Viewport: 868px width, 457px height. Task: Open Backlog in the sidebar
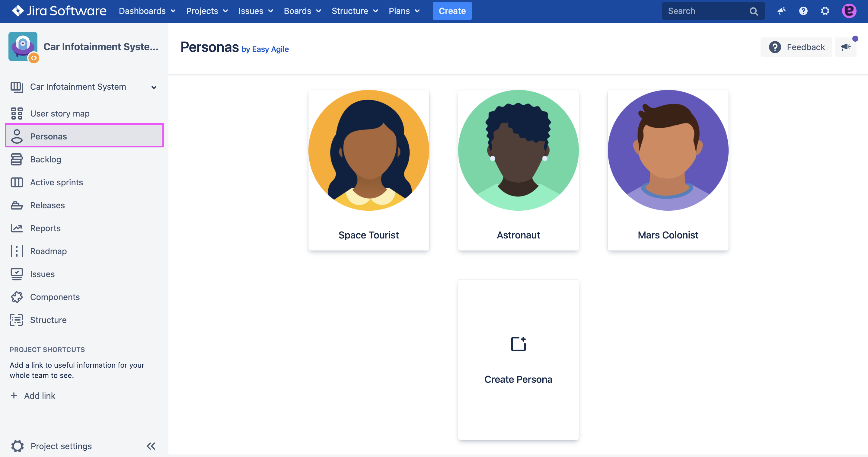tap(46, 159)
